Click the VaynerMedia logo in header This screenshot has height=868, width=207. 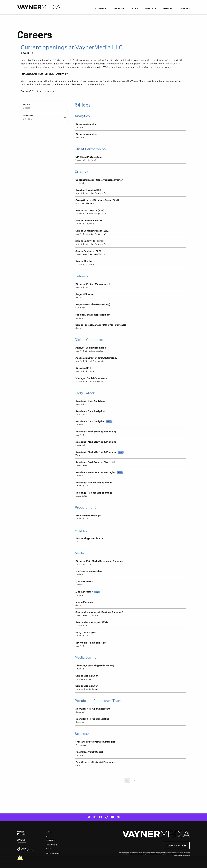(x=39, y=7)
